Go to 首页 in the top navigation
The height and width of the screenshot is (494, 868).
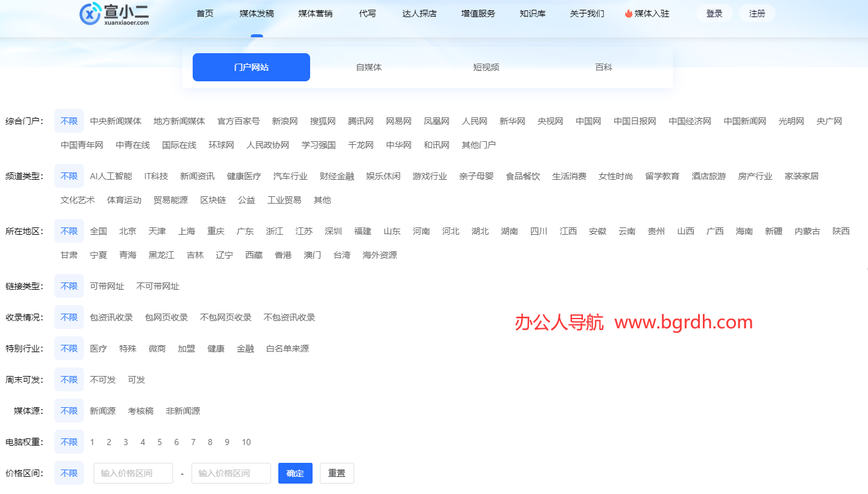(205, 13)
